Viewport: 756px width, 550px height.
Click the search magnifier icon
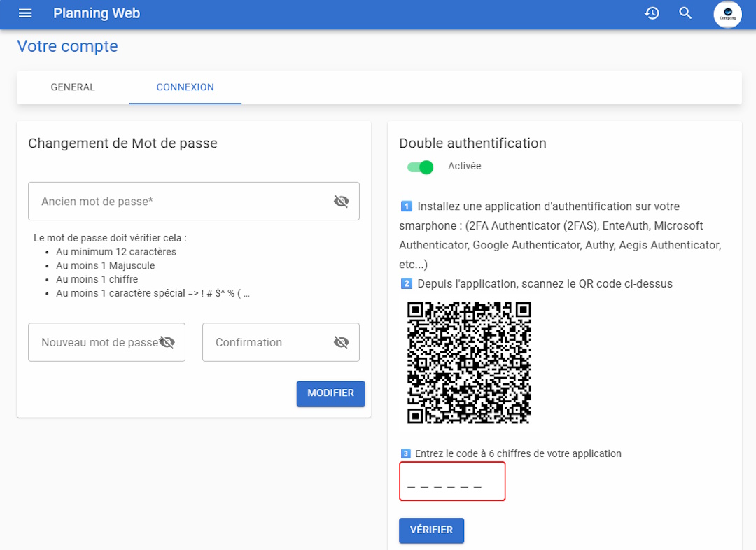(685, 13)
